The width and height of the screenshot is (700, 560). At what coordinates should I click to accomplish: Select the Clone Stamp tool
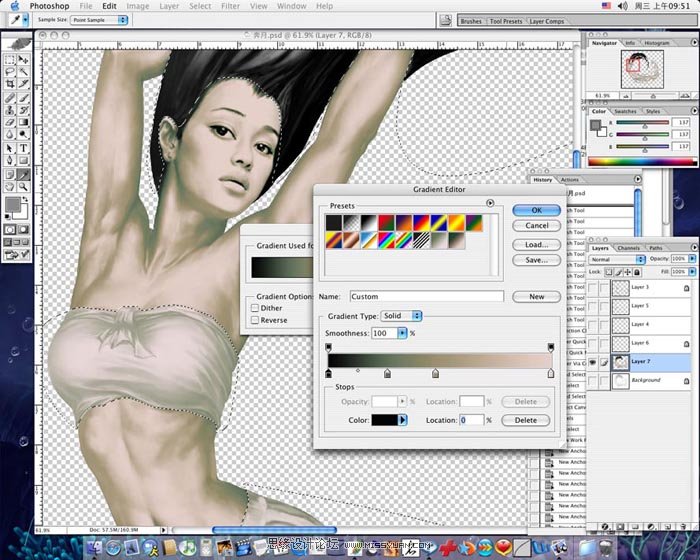[x=10, y=110]
